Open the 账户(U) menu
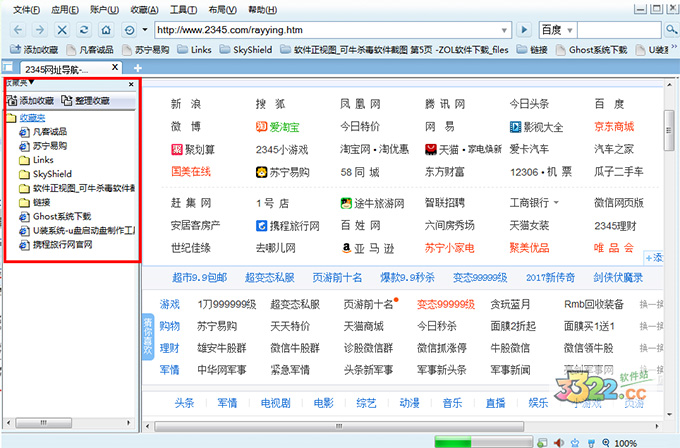Viewport: 680px width, 448px height. pos(104,10)
